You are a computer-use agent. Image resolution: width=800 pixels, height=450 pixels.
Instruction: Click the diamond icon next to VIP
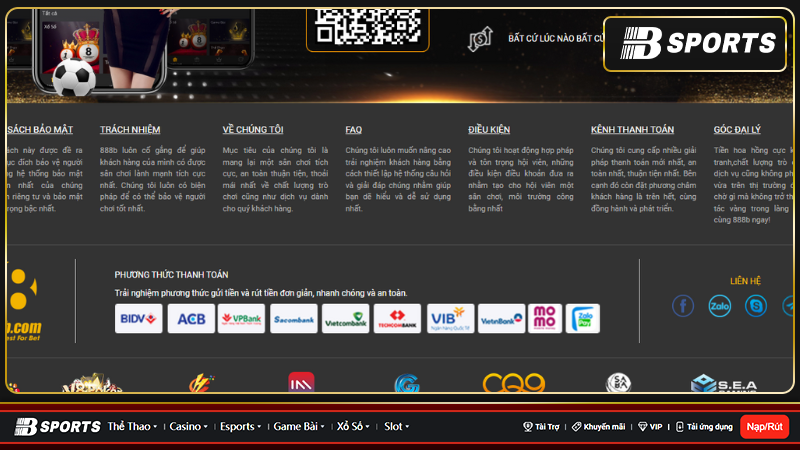click(642, 427)
